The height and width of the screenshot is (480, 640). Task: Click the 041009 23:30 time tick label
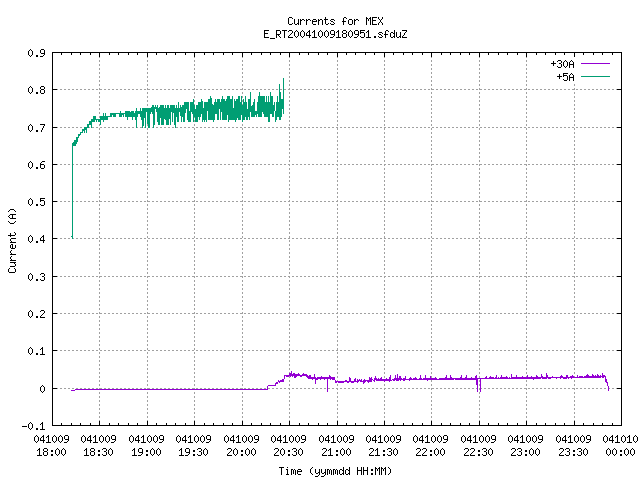(573, 446)
